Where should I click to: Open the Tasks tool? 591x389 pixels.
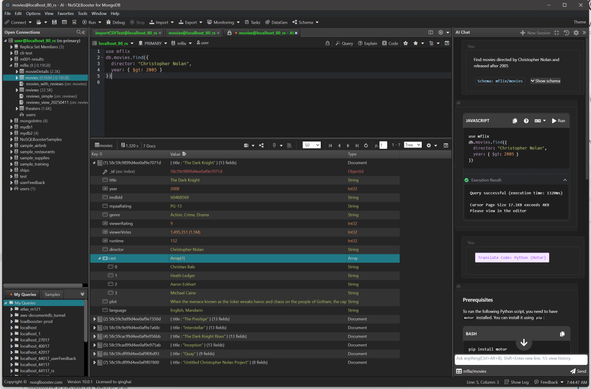tap(252, 22)
